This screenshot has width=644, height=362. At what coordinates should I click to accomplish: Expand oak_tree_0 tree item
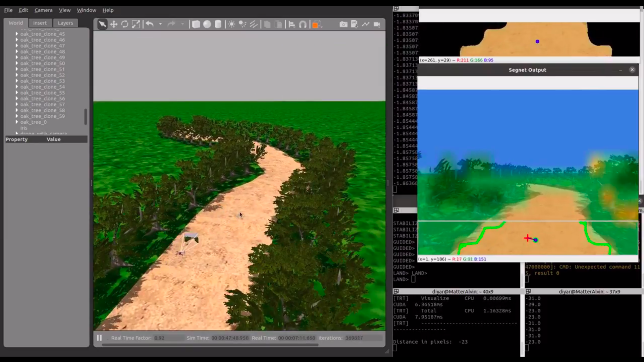click(x=17, y=122)
